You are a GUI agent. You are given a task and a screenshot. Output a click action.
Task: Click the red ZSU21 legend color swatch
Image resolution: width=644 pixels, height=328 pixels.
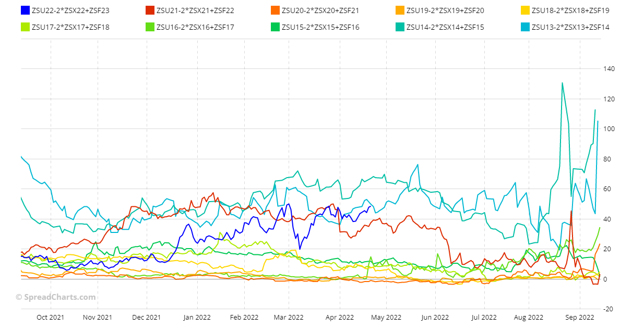coord(150,10)
